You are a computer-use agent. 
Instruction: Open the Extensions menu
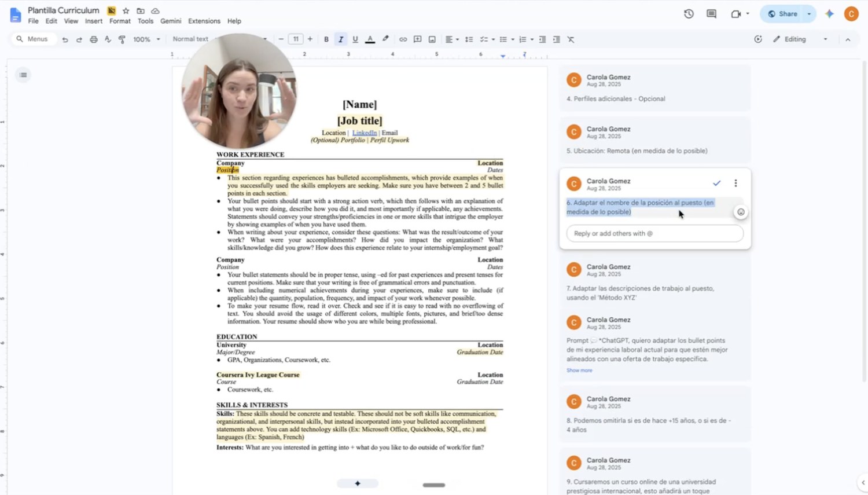click(204, 21)
